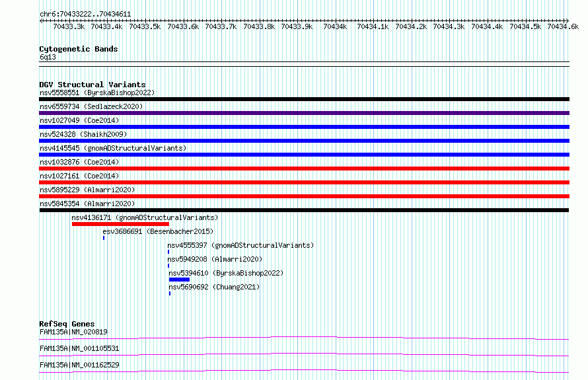Open the nsv5949208 (Almarri2020) label

point(215,259)
